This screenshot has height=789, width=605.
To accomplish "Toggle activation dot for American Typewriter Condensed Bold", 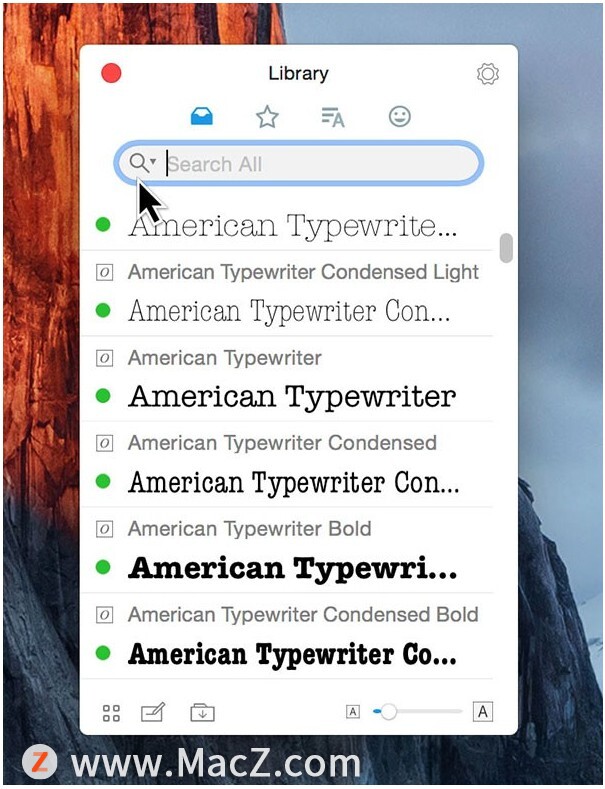I will 103,653.
